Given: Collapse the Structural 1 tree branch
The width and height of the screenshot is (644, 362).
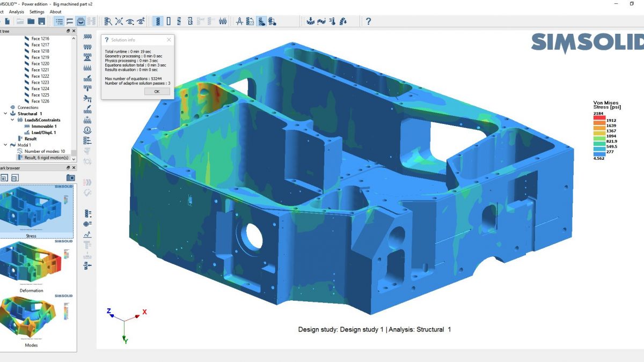Looking at the screenshot, I should [x=5, y=114].
